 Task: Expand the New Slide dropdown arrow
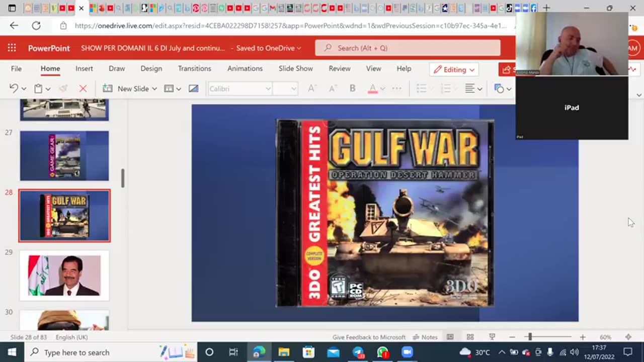click(154, 88)
